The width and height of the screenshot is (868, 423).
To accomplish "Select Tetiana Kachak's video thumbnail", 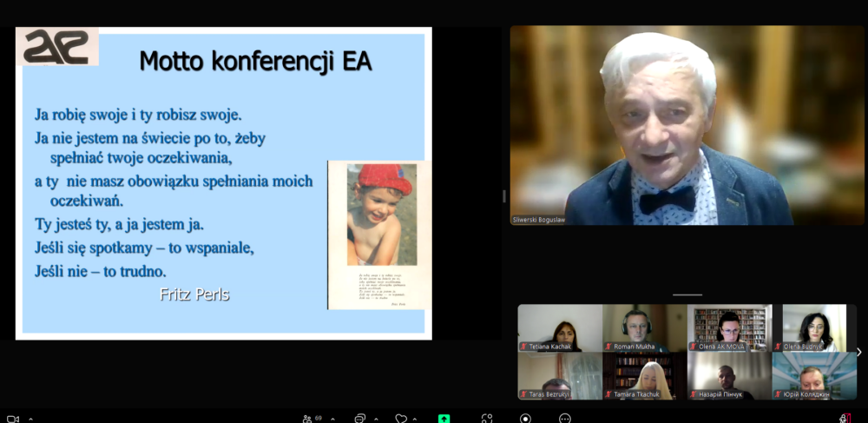I will click(560, 327).
